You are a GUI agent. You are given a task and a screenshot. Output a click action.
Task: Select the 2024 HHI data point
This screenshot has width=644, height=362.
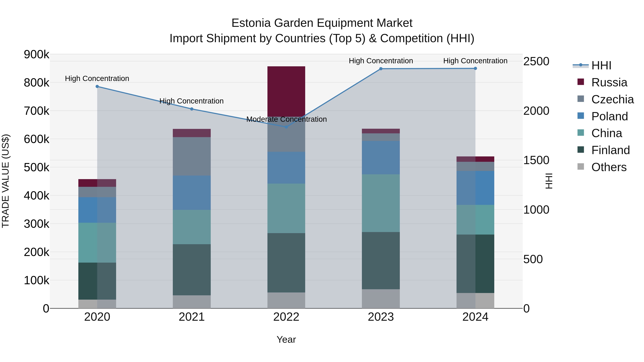pyautogui.click(x=475, y=68)
